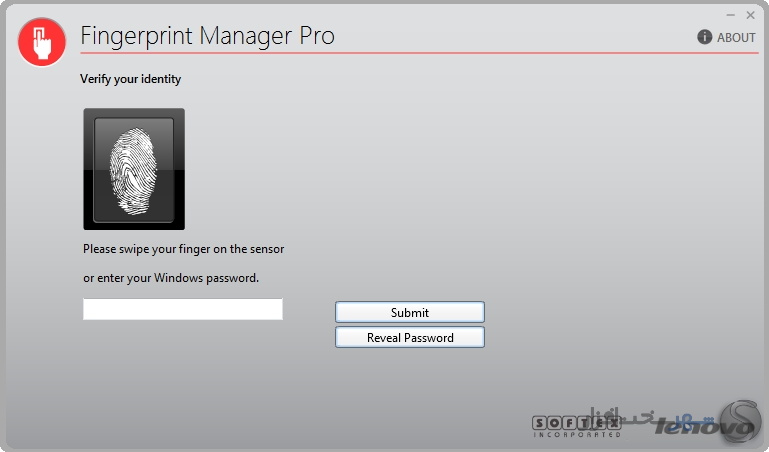Click the Submit button
769x452 pixels.
click(x=410, y=312)
